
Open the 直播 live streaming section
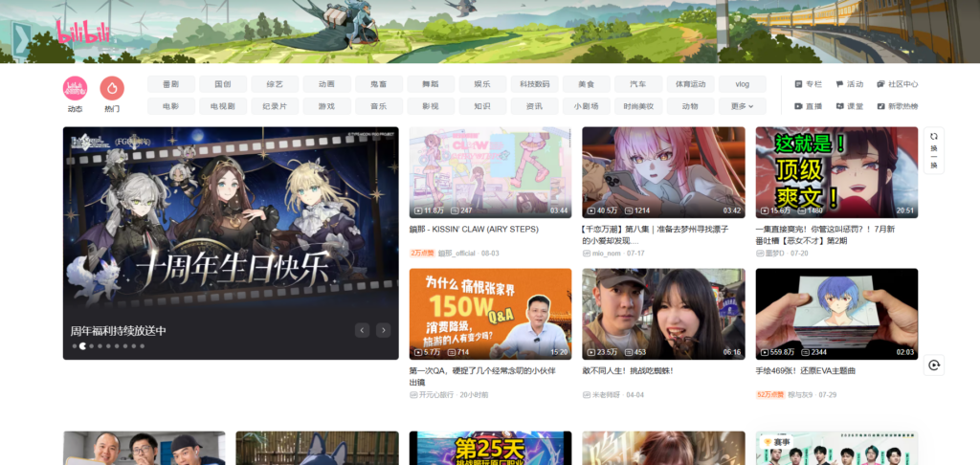click(x=808, y=106)
